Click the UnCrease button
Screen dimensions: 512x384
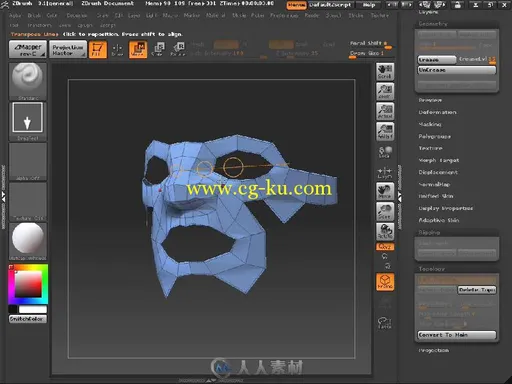coord(457,70)
